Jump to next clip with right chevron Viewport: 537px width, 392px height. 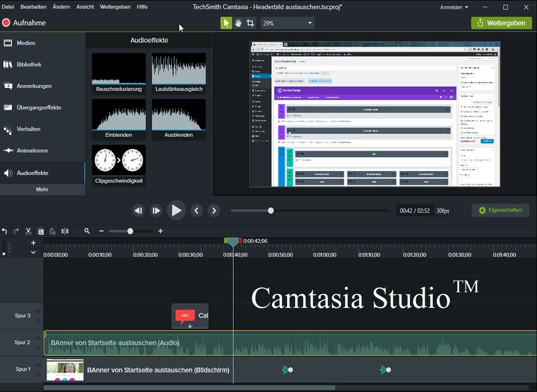coord(214,211)
